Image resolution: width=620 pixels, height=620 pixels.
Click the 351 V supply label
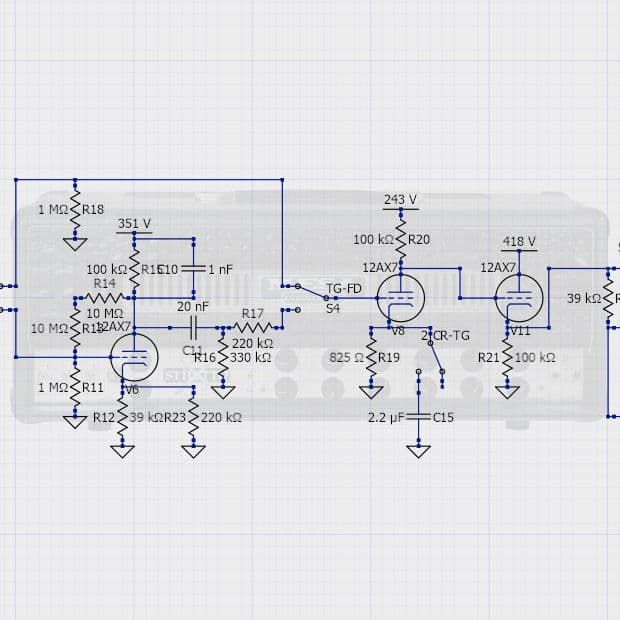(134, 224)
